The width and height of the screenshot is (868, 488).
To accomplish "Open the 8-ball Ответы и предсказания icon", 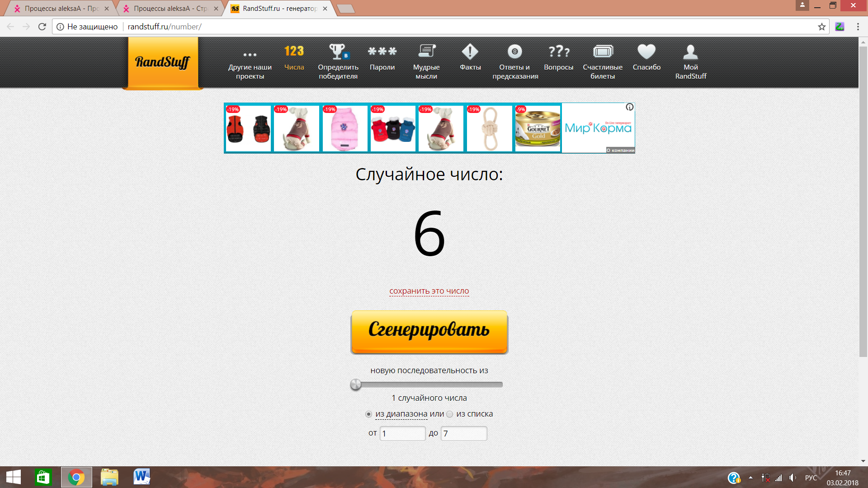I will 514,52.
